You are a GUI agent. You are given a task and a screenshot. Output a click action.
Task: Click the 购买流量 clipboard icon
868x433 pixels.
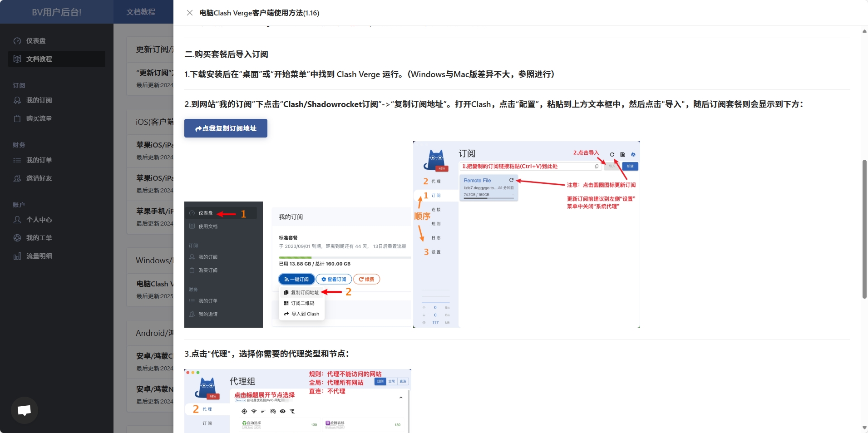click(17, 118)
